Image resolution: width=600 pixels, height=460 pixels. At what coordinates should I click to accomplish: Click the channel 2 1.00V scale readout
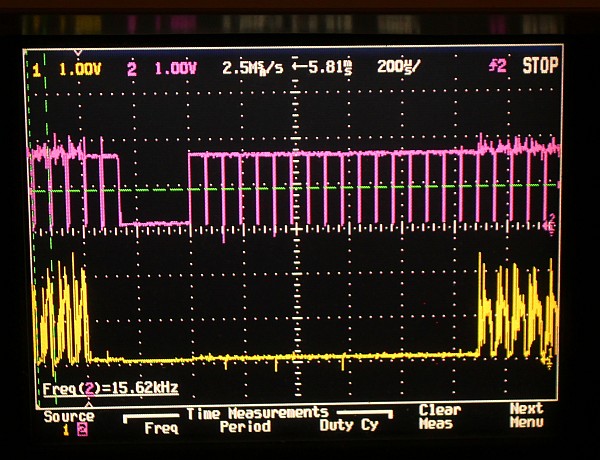pyautogui.click(x=175, y=69)
